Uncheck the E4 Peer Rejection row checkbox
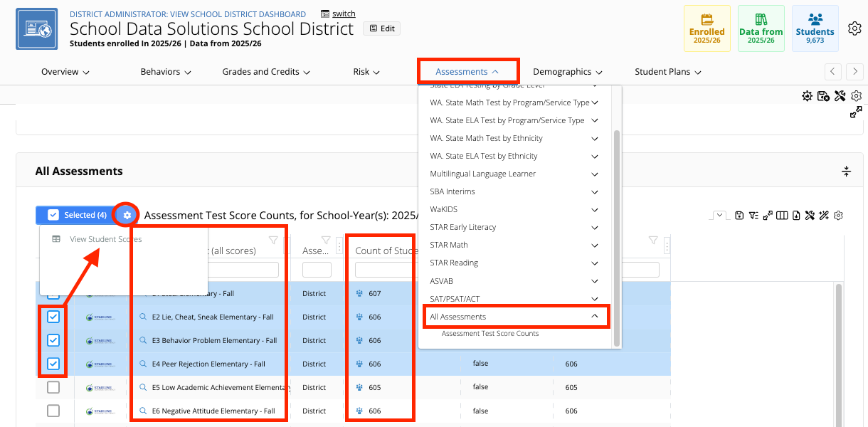Image resolution: width=868 pixels, height=427 pixels. point(53,364)
